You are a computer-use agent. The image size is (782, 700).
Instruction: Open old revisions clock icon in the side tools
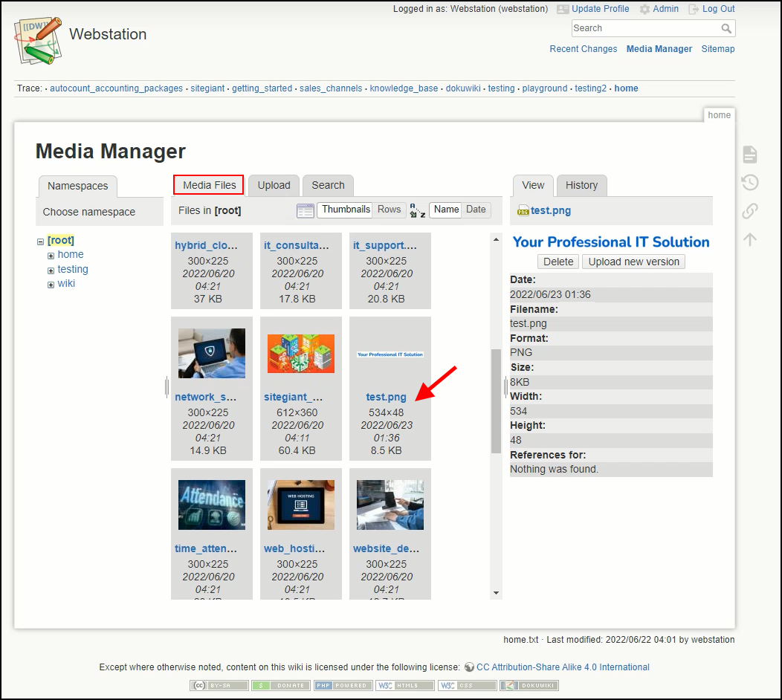point(749,183)
